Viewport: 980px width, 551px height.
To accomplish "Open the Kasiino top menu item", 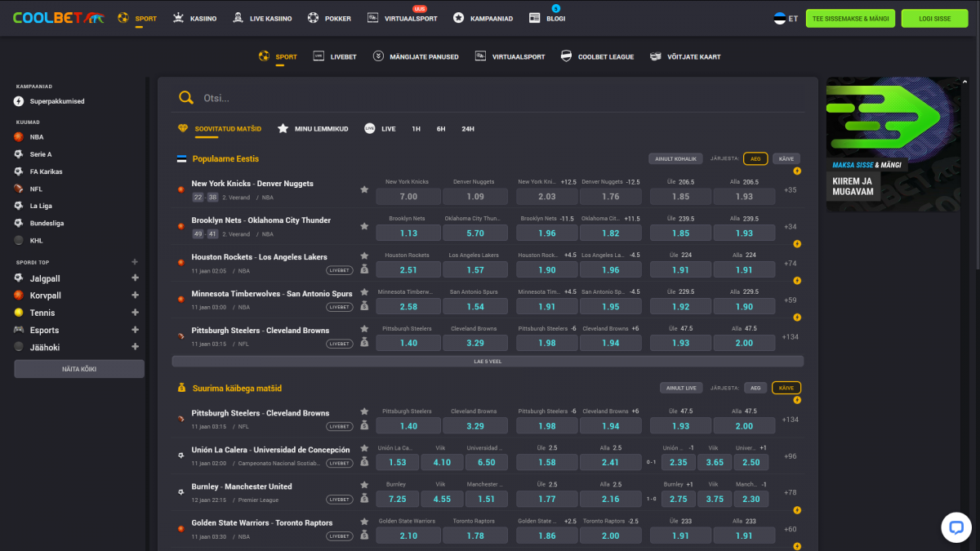I will 195,18.
